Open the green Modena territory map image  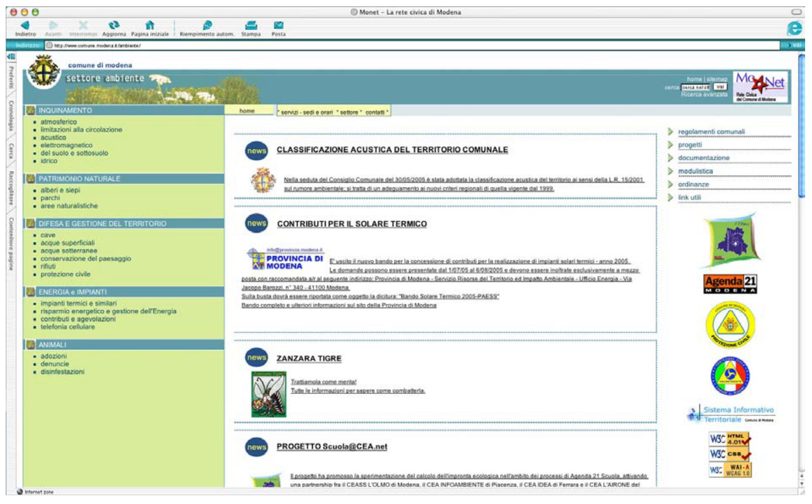[x=731, y=240]
